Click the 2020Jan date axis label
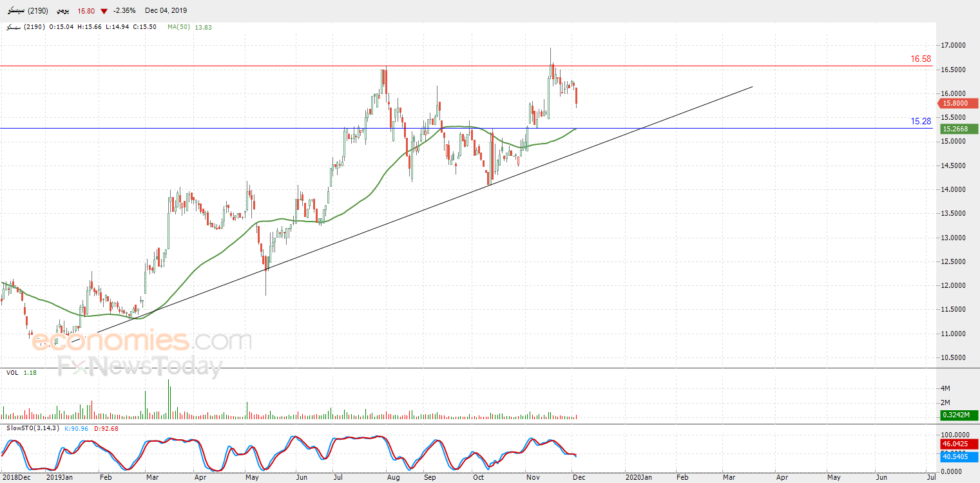Viewport: 980px width, 483px height. 640,478
